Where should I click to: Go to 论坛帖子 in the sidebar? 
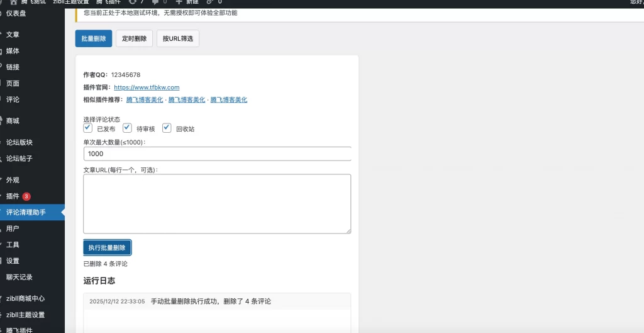tap(19, 159)
